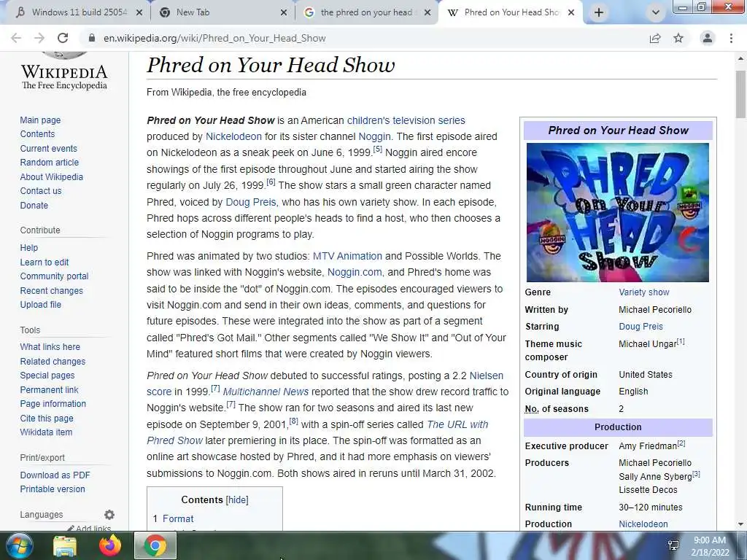Viewport: 747px width, 560px height.
Task: Click the Chrome taskbar icon
Action: click(x=155, y=545)
